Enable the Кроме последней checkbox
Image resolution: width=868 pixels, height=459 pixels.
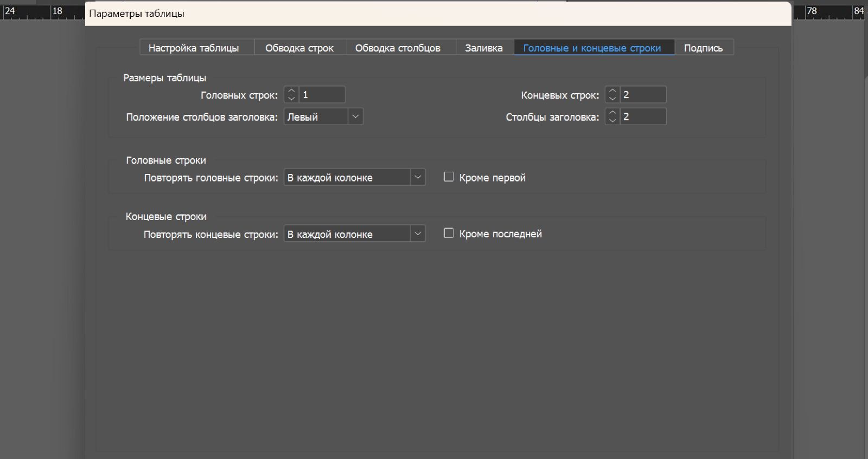tap(449, 233)
